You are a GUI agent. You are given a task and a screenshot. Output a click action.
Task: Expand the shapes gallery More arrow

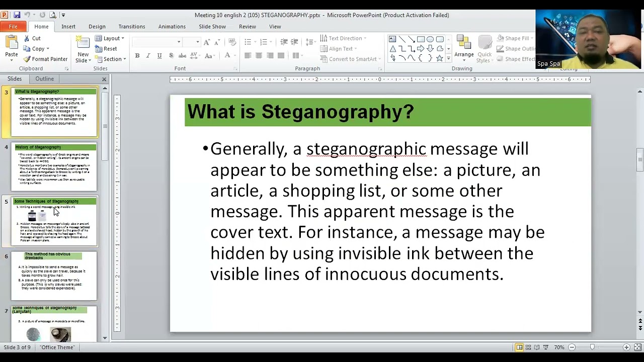point(448,58)
